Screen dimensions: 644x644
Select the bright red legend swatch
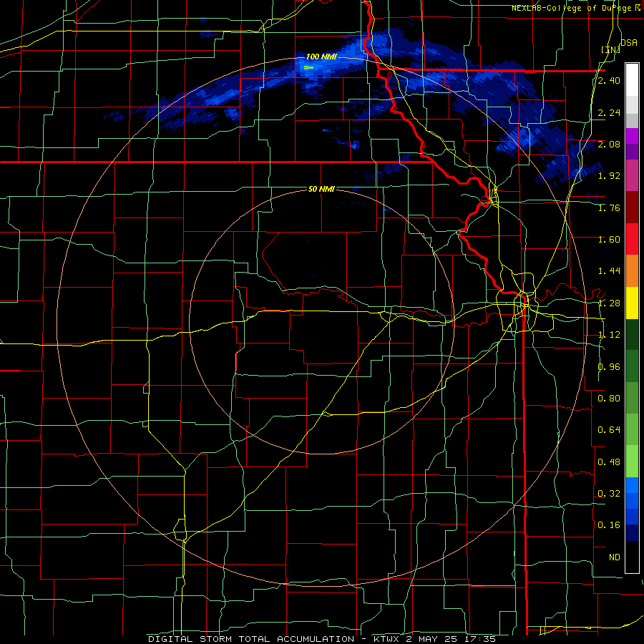point(632,239)
